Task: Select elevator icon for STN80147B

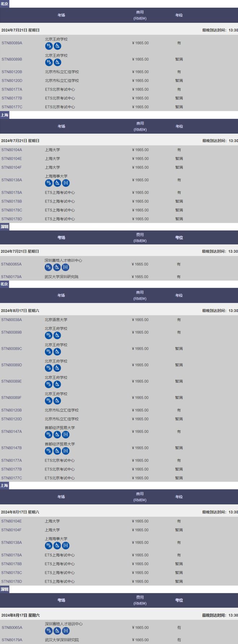Action: [66, 450]
